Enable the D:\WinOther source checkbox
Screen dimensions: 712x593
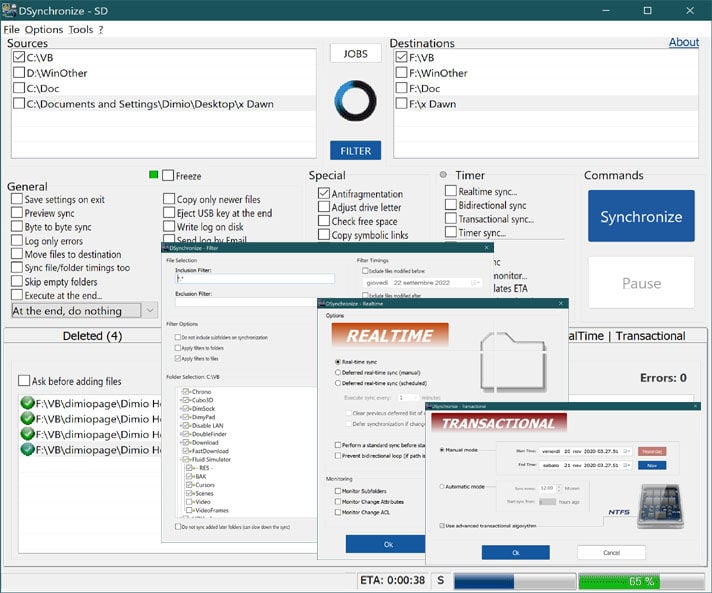pyautogui.click(x=19, y=73)
